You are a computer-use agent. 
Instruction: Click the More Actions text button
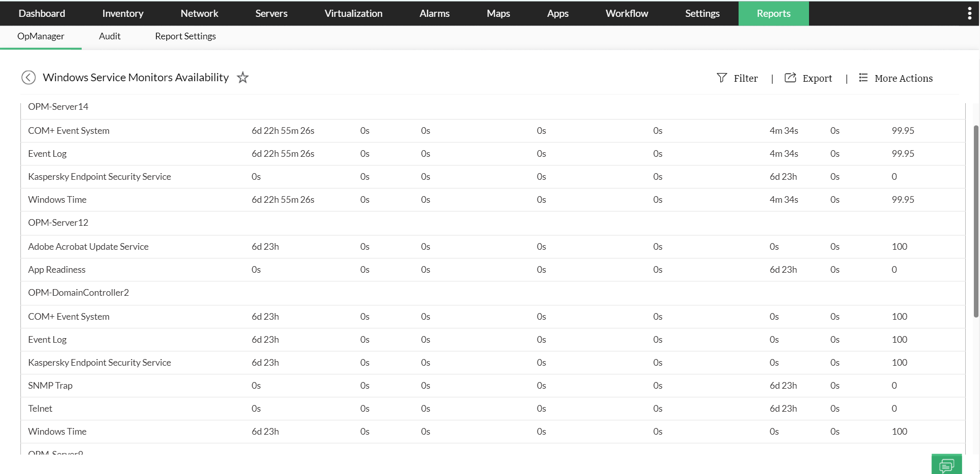tap(903, 78)
